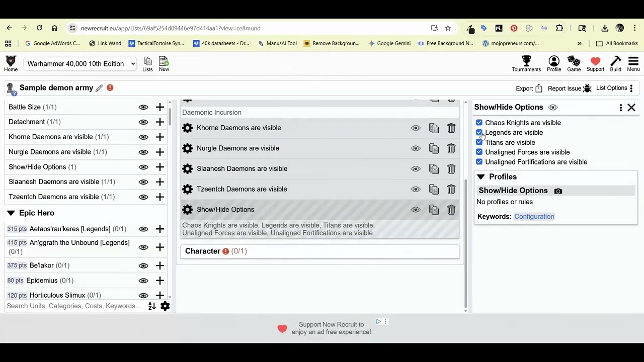Select Be'lakor unit in the list

coord(41,265)
